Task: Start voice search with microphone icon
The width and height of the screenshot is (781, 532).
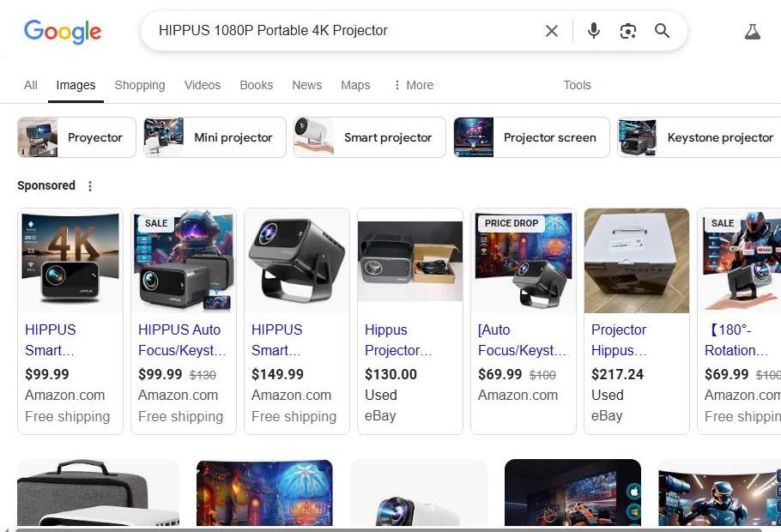Action: point(593,31)
